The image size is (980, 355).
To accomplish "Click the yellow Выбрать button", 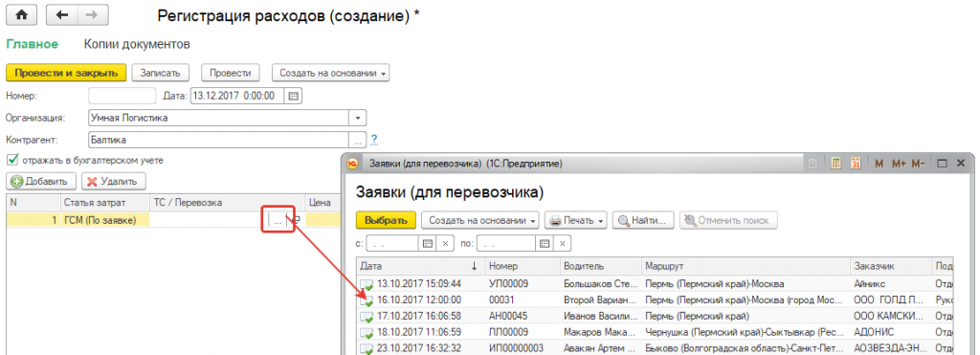I will tap(387, 220).
